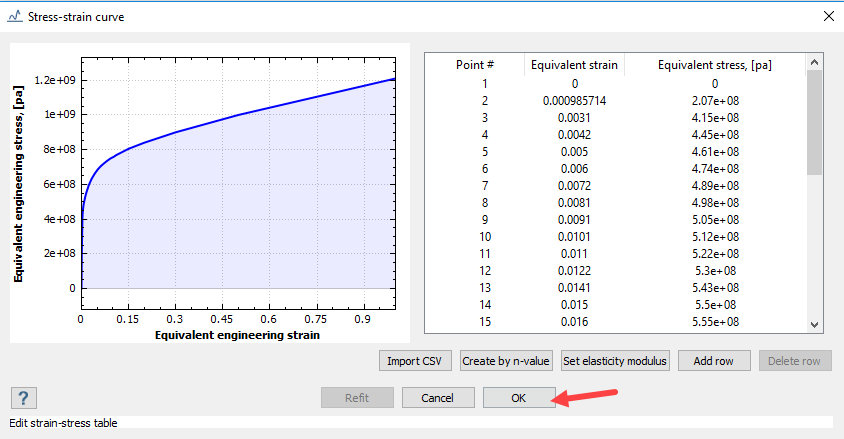The width and height of the screenshot is (844, 439).
Task: Close the Stress-strain curve dialog
Action: tap(827, 16)
